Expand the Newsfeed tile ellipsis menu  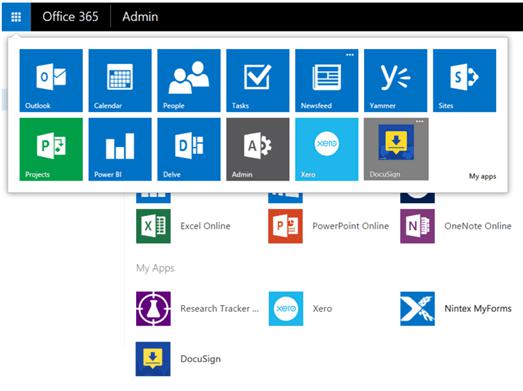pos(350,54)
